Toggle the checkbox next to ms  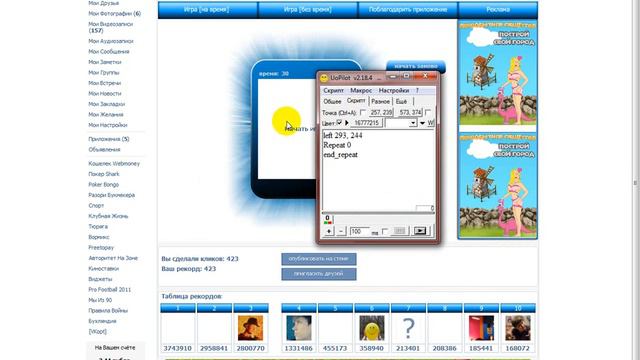(384, 231)
